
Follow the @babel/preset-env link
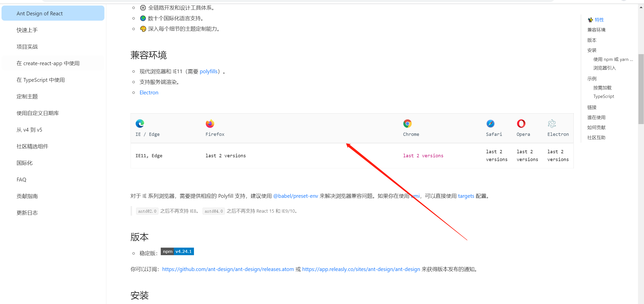pyautogui.click(x=295, y=196)
